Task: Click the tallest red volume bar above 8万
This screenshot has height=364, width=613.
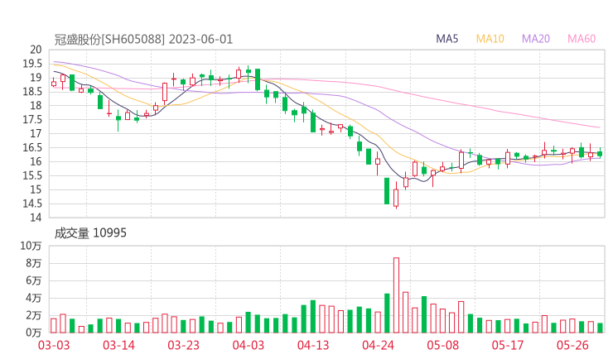Action: pos(396,295)
